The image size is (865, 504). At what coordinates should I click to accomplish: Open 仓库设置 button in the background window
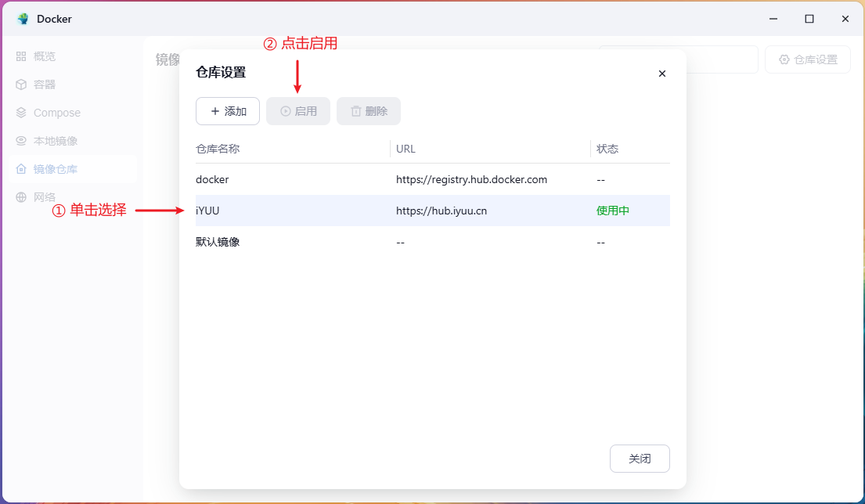coord(808,59)
